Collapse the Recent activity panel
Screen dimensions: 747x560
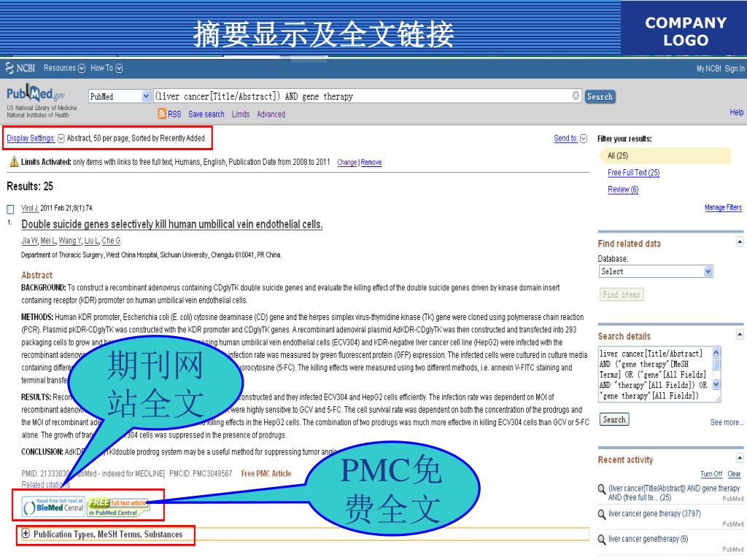click(740, 458)
